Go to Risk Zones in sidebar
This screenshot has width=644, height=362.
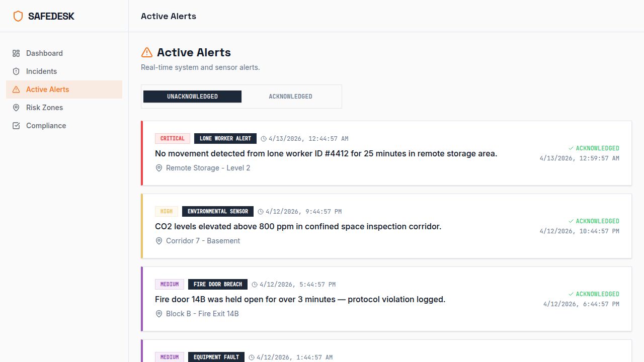(44, 108)
